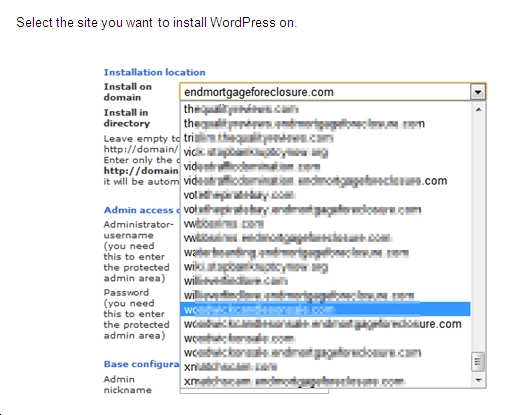Click the Admin nickname input field
514x415 pixels.
(254, 391)
